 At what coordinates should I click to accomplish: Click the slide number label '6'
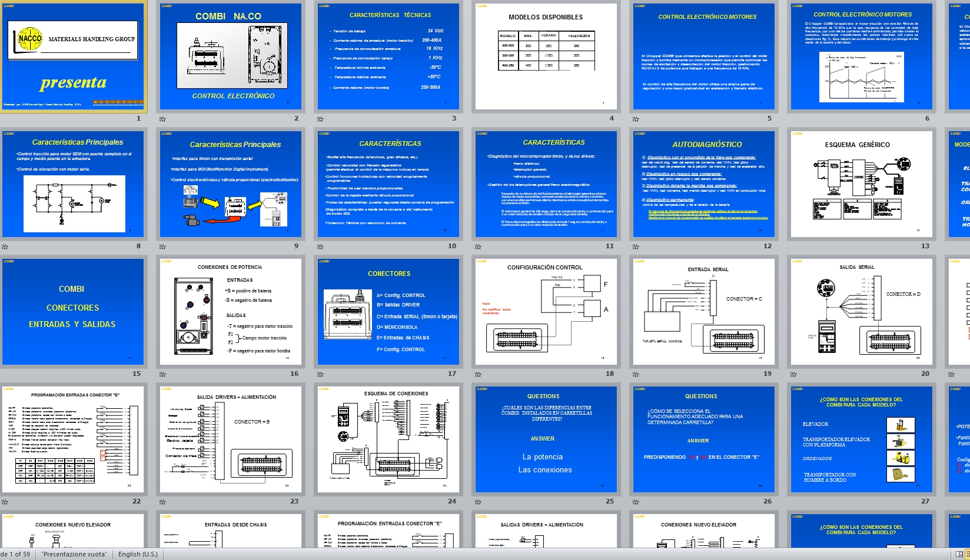click(x=927, y=118)
